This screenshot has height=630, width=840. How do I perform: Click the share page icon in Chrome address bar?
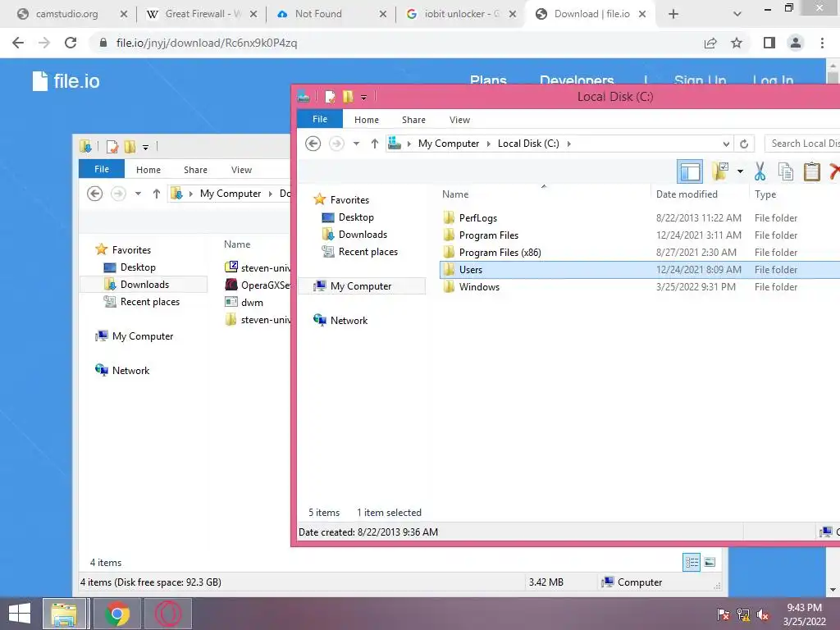click(710, 43)
